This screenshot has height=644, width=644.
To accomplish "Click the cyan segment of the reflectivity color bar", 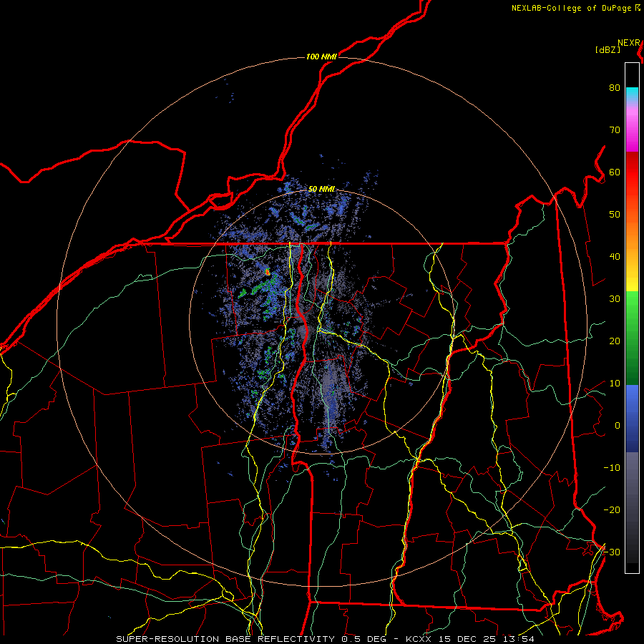I will click(632, 92).
